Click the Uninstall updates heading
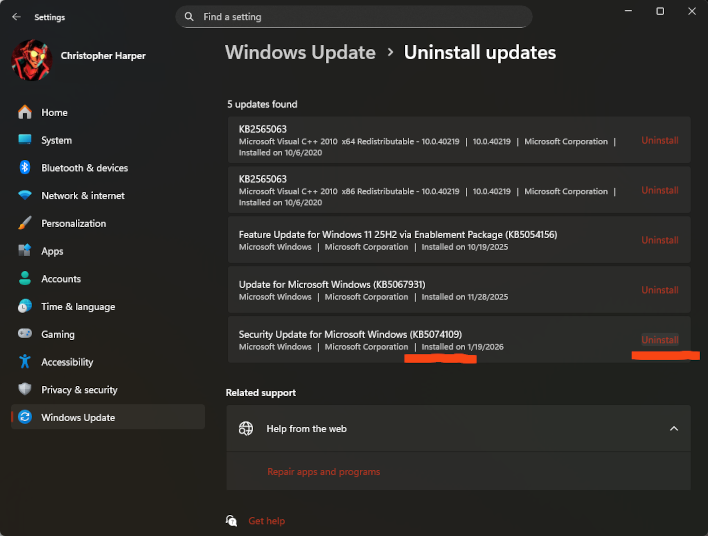 [x=480, y=52]
